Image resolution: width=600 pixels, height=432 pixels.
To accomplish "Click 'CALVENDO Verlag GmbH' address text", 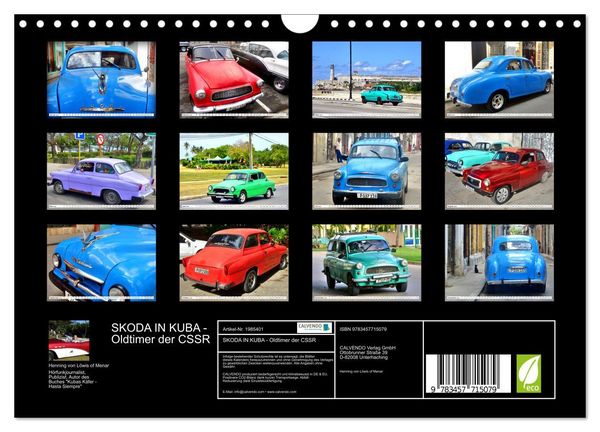I will pyautogui.click(x=368, y=347).
